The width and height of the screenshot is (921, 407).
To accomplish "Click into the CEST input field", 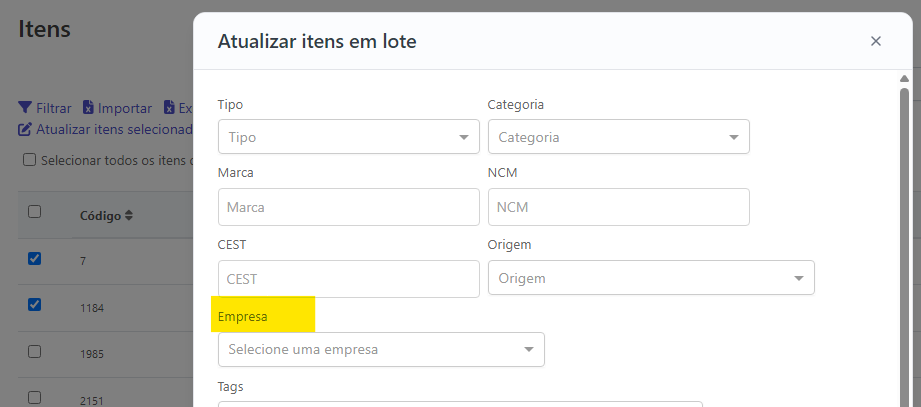I will coord(349,279).
